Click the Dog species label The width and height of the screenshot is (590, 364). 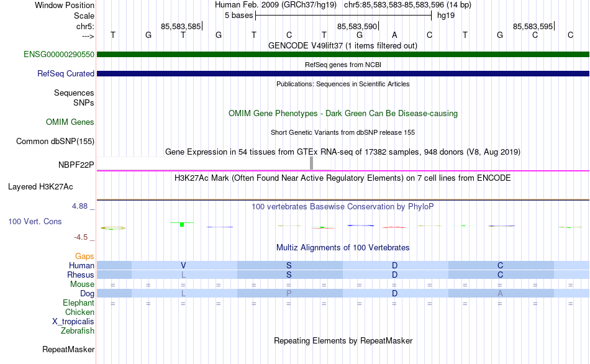[x=88, y=294]
